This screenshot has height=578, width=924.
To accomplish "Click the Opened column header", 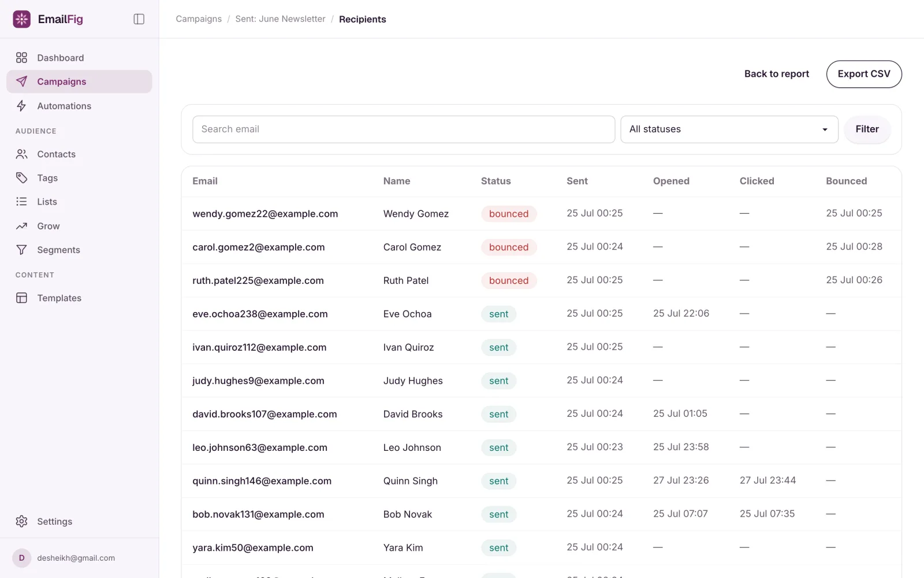I will click(x=671, y=181).
